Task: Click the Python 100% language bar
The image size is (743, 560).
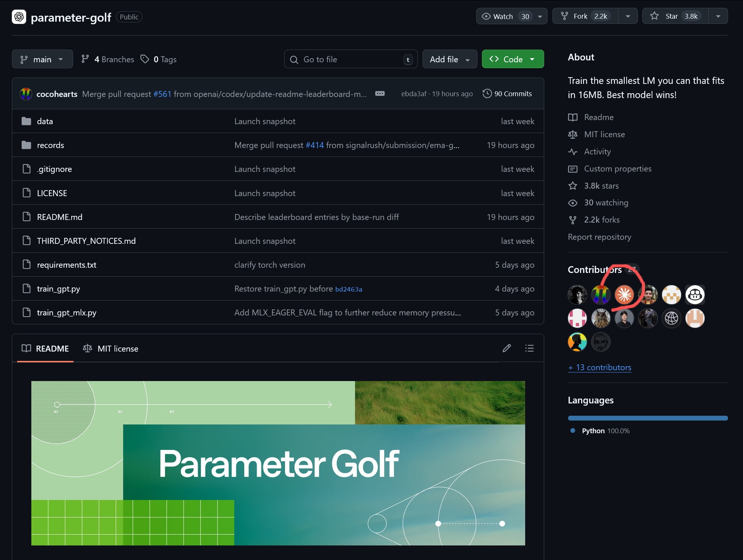Action: 647,418
